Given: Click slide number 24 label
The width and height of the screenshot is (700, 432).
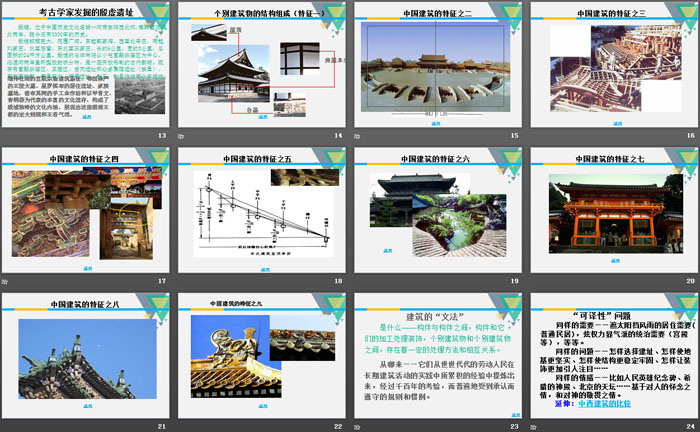Looking at the screenshot, I should [x=691, y=426].
